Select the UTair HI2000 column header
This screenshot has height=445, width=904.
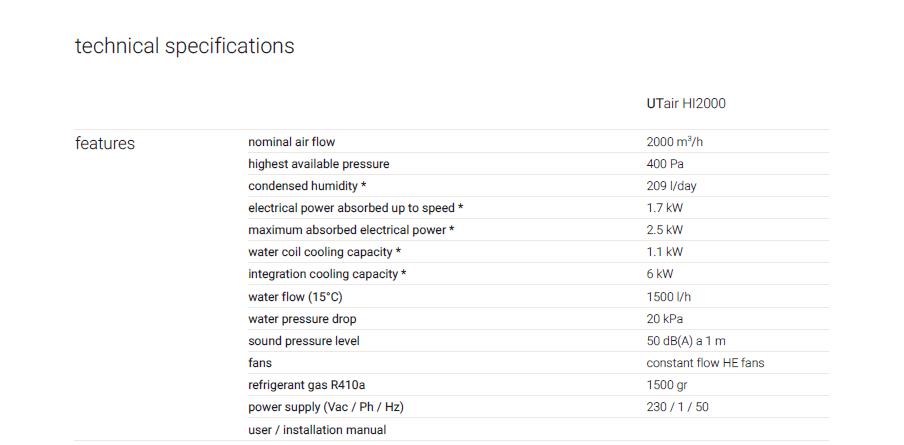pos(686,104)
